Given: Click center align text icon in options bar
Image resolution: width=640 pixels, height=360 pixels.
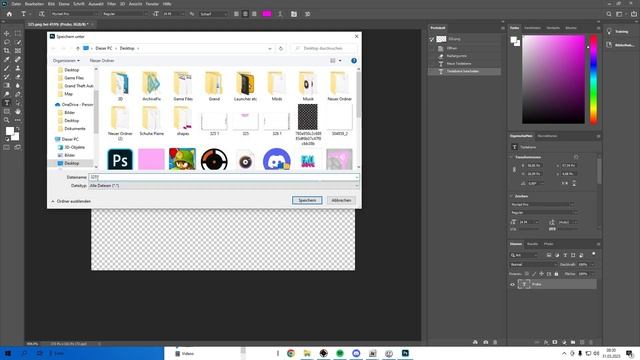Looking at the screenshot, I should tap(245, 14).
